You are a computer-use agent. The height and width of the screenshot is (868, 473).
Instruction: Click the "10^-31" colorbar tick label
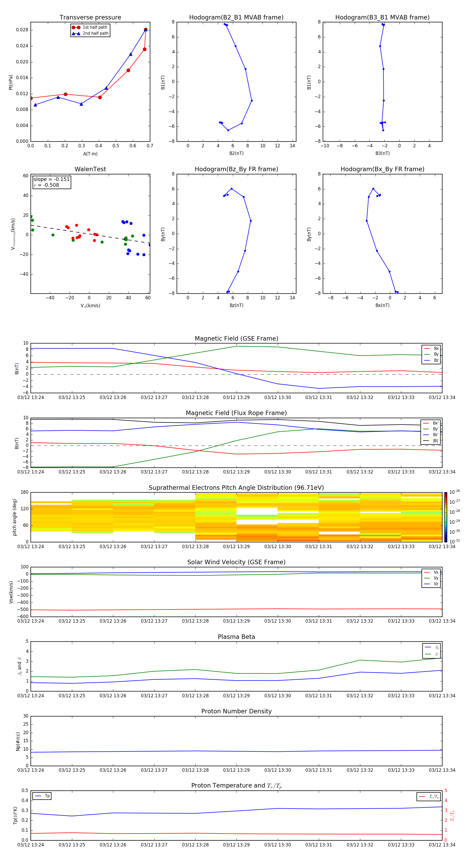pyautogui.click(x=455, y=542)
